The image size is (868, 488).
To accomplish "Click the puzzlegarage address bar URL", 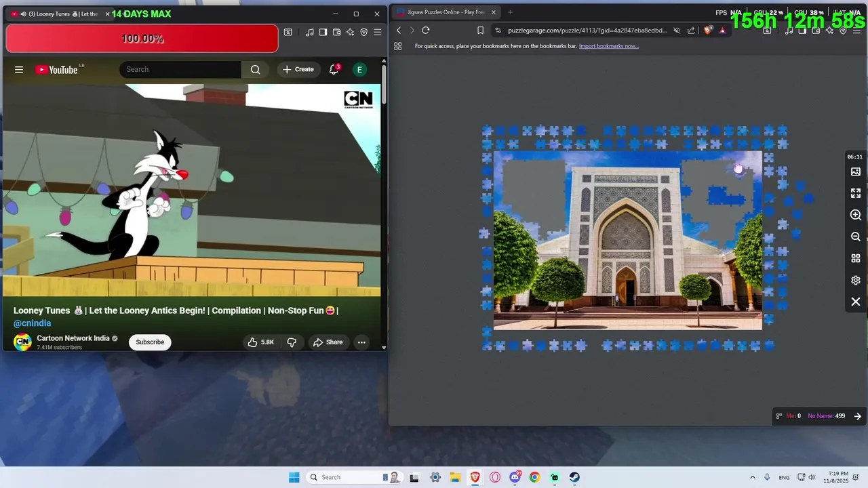I will tap(587, 30).
